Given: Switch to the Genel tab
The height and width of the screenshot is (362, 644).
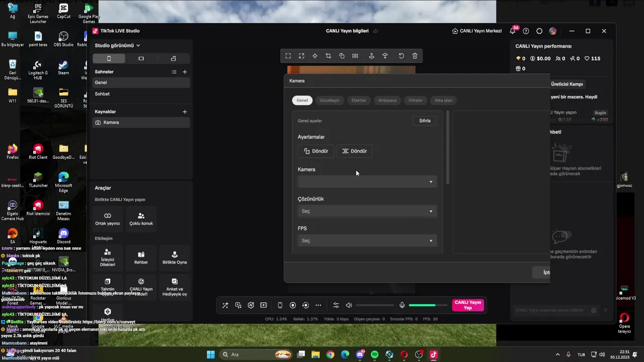Looking at the screenshot, I should click(x=302, y=100).
